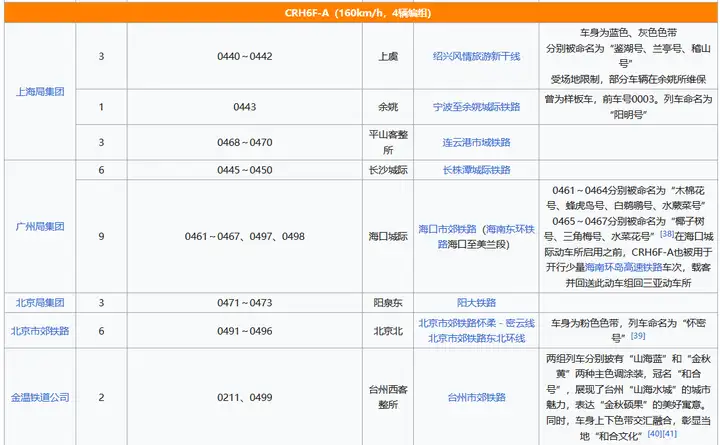Select depot cell 长沙城际
This screenshot has width=720, height=445.
[388, 170]
